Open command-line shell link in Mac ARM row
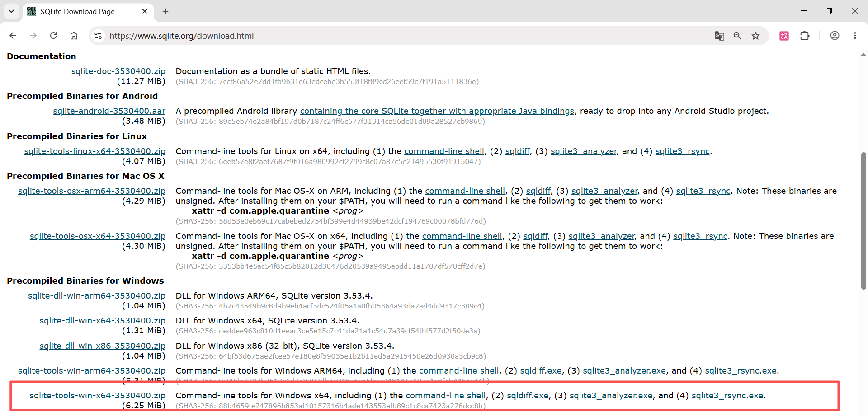 pyautogui.click(x=465, y=191)
